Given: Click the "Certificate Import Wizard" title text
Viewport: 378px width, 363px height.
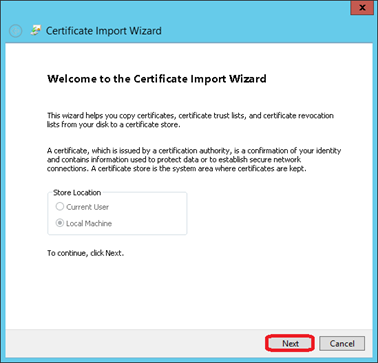Looking at the screenshot, I should point(104,31).
